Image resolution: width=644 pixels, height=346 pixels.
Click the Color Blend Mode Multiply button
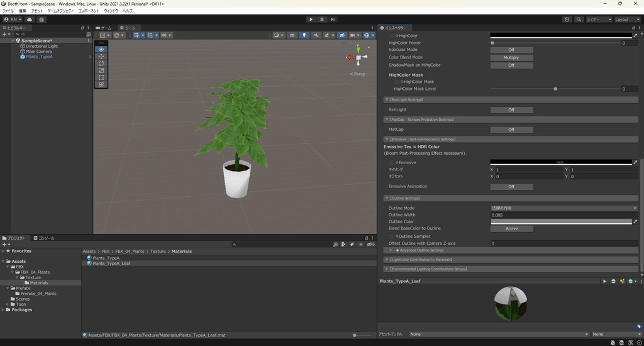click(x=511, y=57)
